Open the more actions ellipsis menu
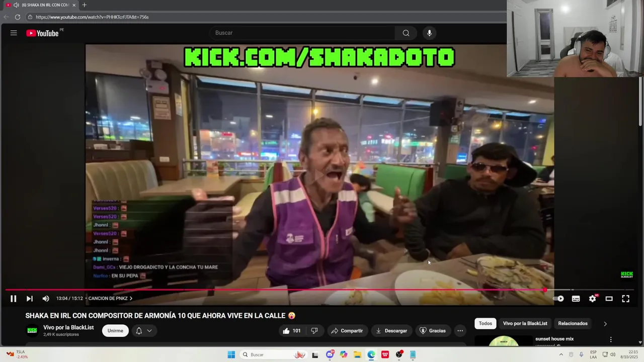This screenshot has height=362, width=644. point(460,331)
